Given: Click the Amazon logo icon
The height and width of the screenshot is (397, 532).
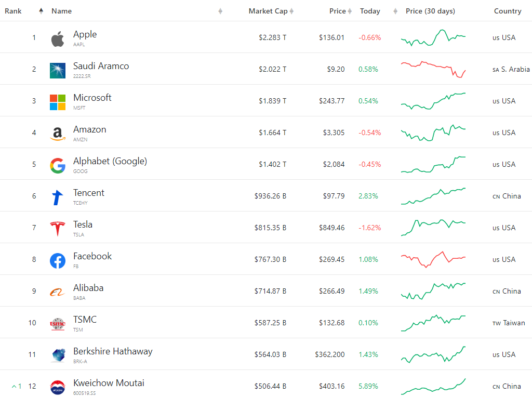Looking at the screenshot, I should 58,134.
